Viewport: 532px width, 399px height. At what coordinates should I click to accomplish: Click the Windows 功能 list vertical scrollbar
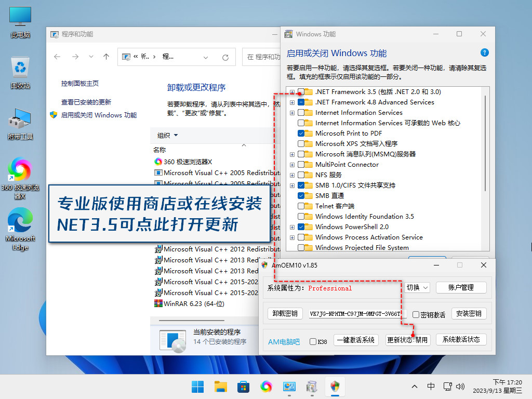485,143
